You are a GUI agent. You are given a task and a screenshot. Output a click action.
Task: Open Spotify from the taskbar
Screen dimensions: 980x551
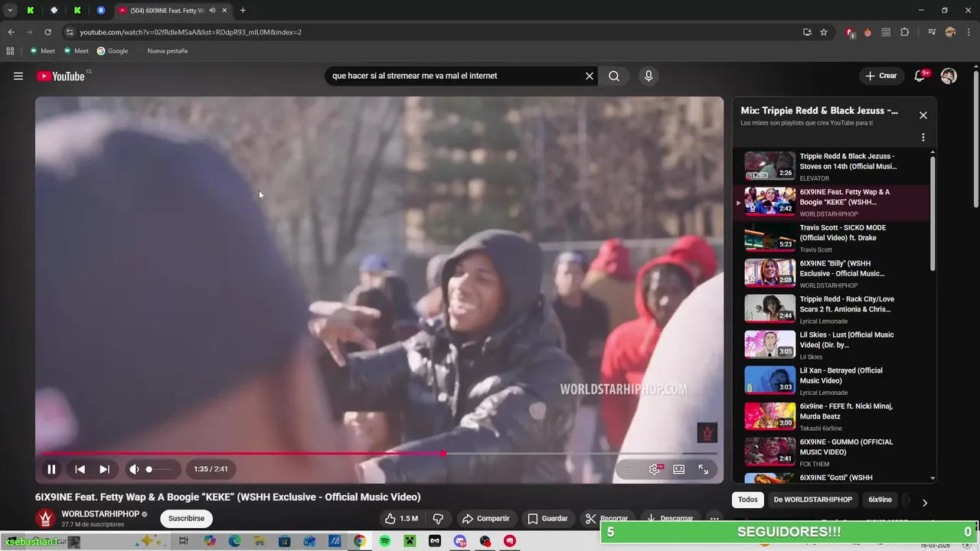385,541
